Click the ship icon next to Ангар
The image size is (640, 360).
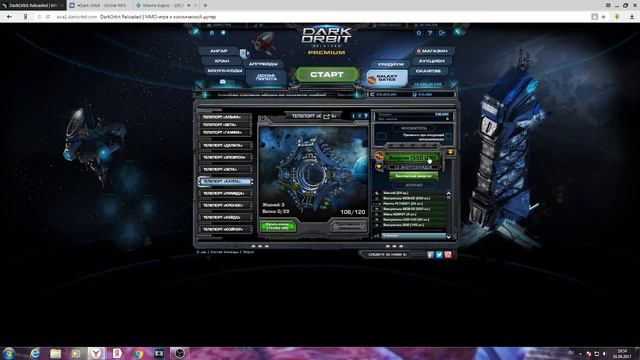[244, 53]
